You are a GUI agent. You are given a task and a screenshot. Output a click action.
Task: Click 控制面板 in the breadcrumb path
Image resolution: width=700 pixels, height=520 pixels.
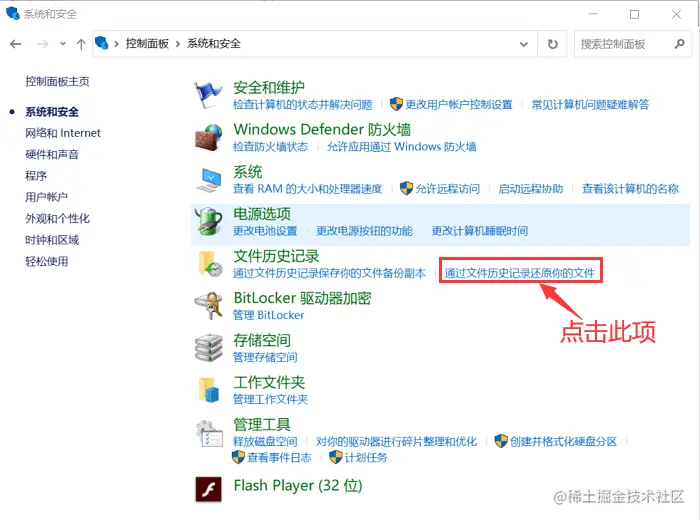coord(147,43)
